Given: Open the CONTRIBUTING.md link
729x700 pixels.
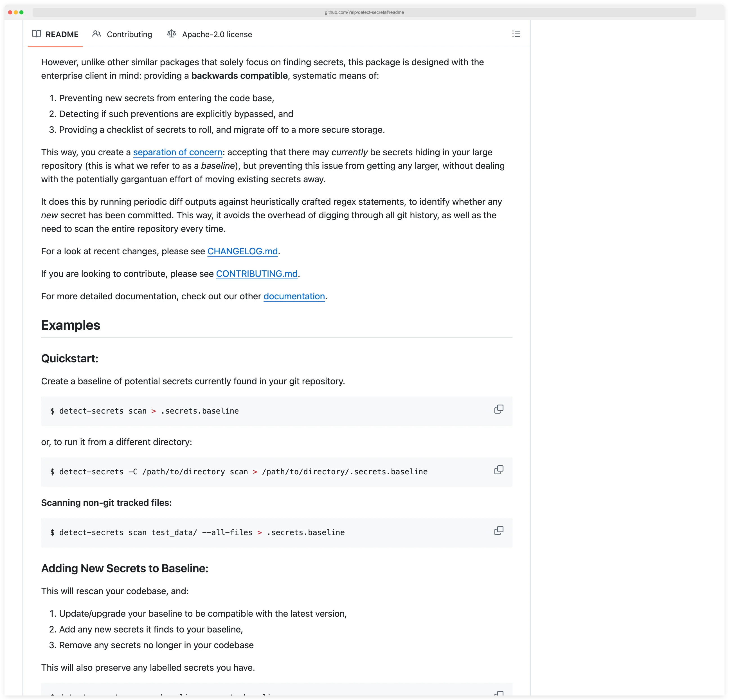Looking at the screenshot, I should [256, 274].
